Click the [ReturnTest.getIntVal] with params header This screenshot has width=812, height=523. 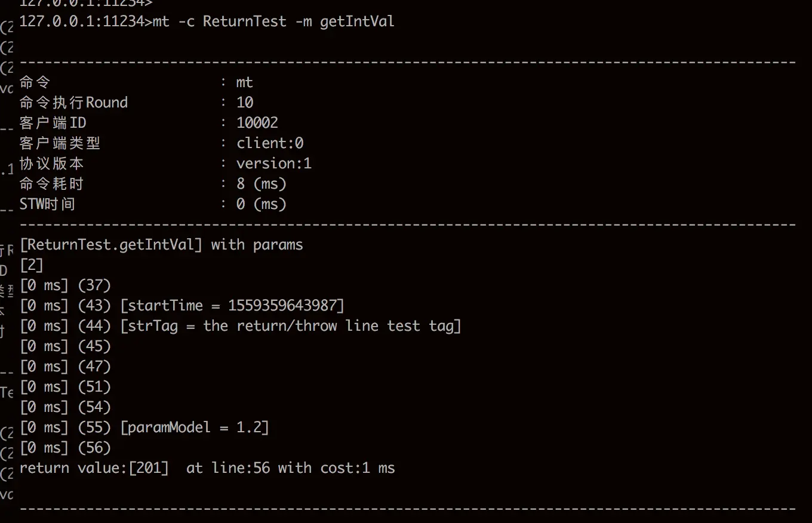(161, 245)
